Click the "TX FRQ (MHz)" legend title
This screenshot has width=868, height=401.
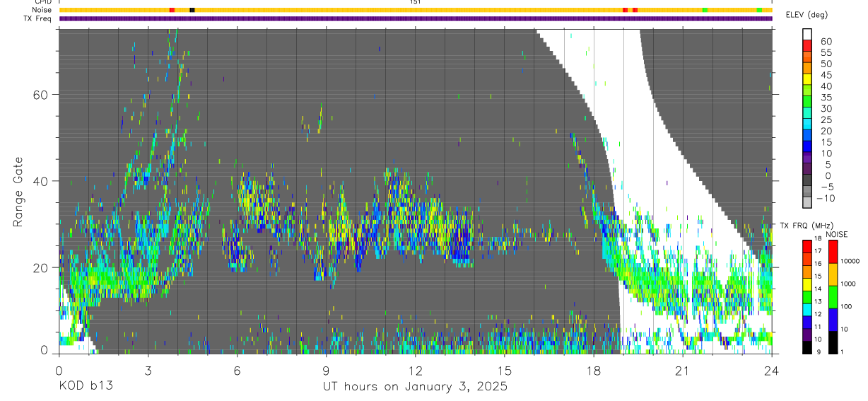point(807,226)
